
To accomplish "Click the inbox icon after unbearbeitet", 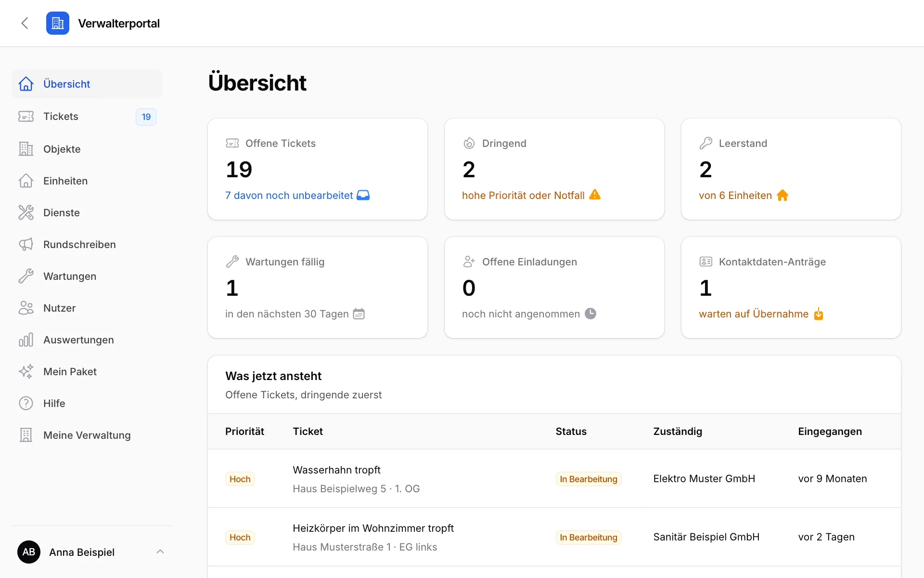I will click(363, 195).
